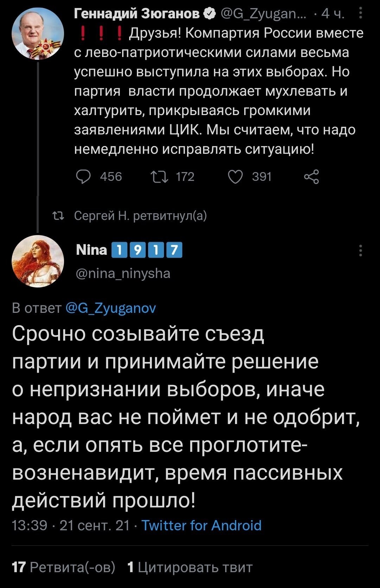Open Gennady Zyuganov's profile picture
This screenshot has width=380, height=588.
(x=38, y=34)
